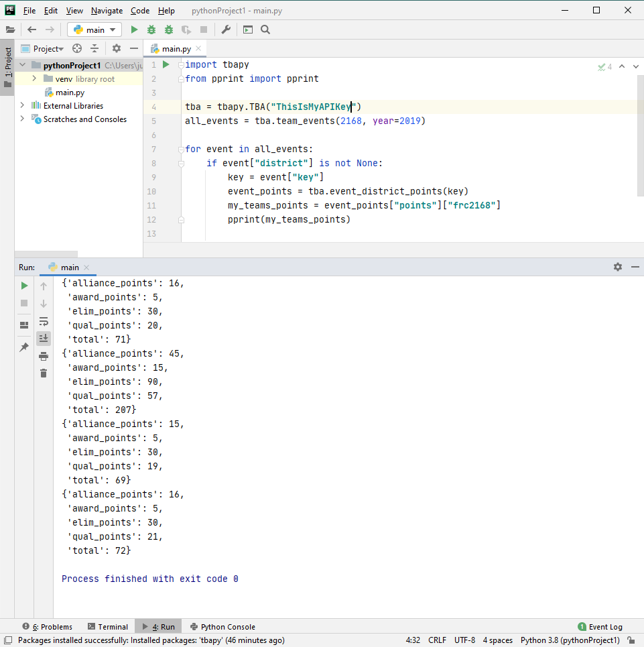Viewport: 644px width, 647px height.
Task: Go to previous highlighted problem up arrow
Action: pos(622,66)
